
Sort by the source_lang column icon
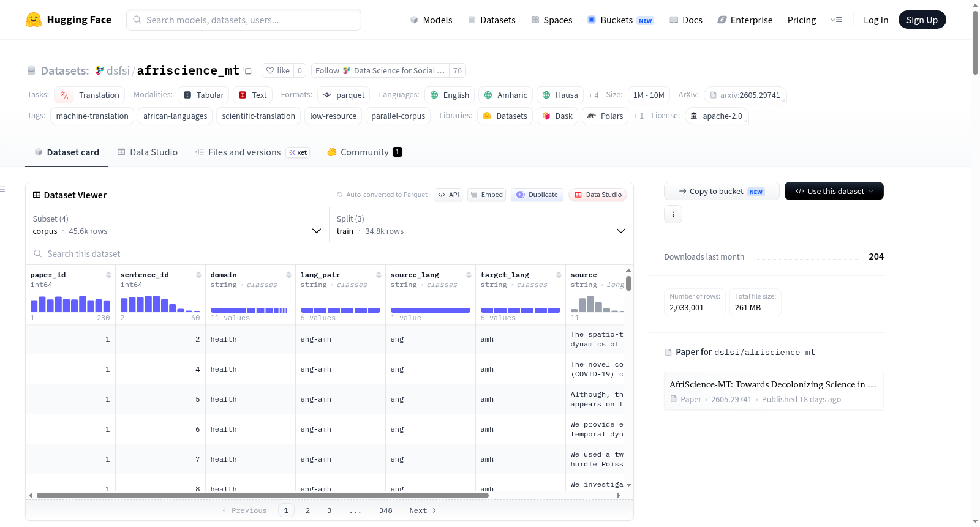click(x=469, y=275)
